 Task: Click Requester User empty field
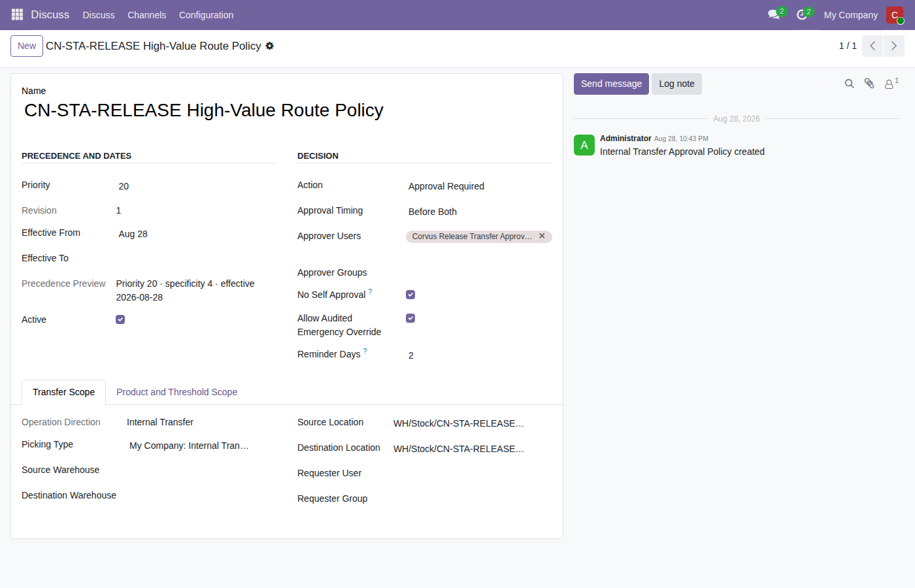[x=471, y=474]
